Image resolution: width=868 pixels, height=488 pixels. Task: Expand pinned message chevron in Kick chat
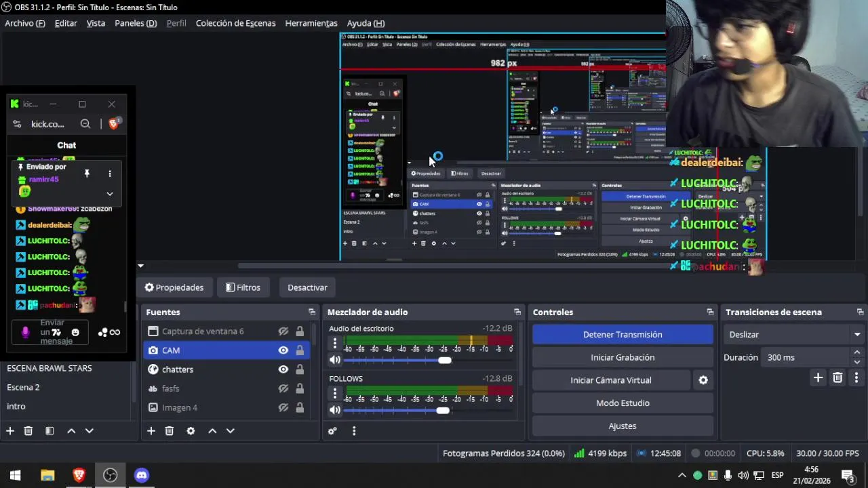(110, 194)
